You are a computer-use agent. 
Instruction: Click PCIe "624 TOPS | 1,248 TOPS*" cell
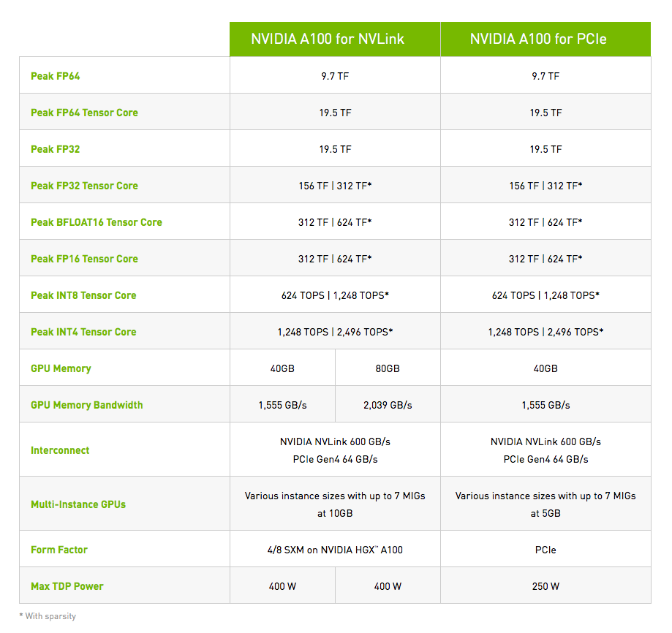tap(545, 295)
